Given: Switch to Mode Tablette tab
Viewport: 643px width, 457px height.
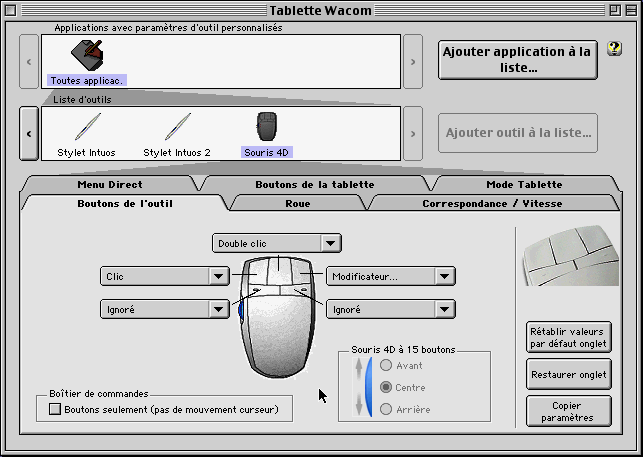Looking at the screenshot, I should [524, 184].
